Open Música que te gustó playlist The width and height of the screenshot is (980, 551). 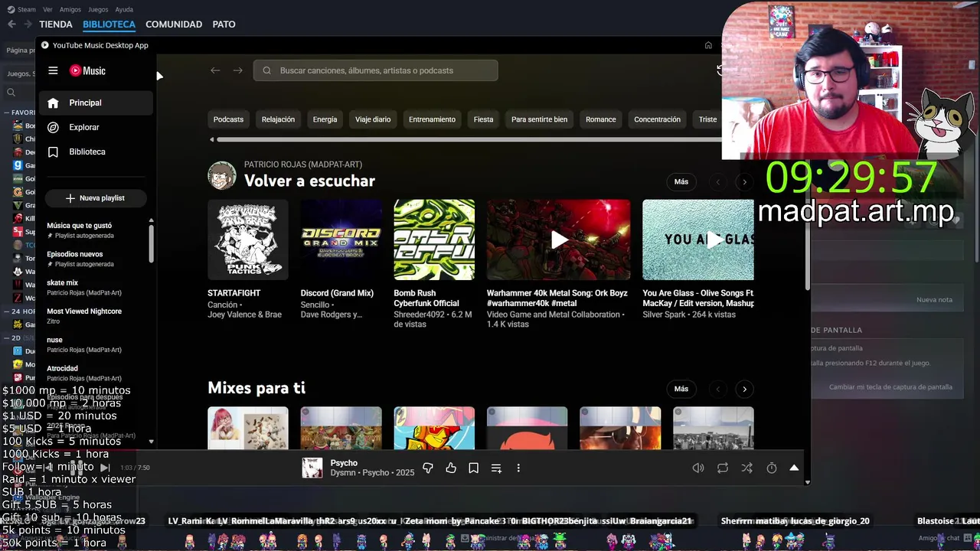pyautogui.click(x=96, y=230)
